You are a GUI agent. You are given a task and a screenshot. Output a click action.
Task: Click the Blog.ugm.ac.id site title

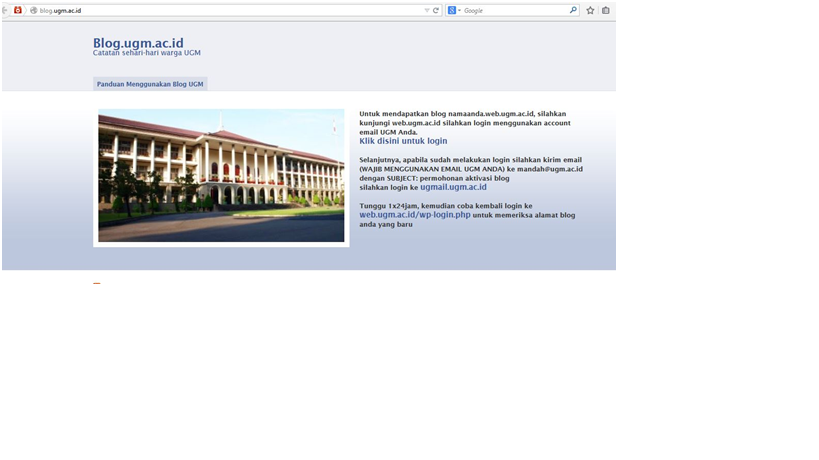click(138, 43)
